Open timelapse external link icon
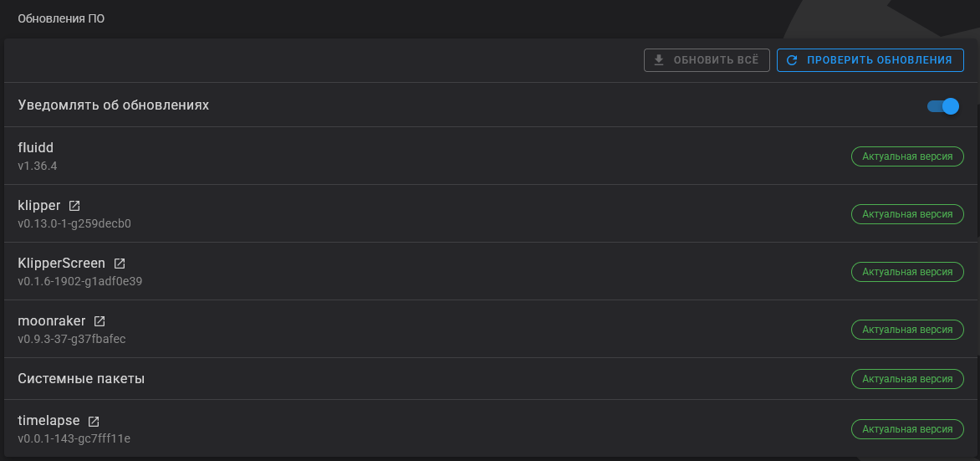This screenshot has width=980, height=461. pos(94,421)
